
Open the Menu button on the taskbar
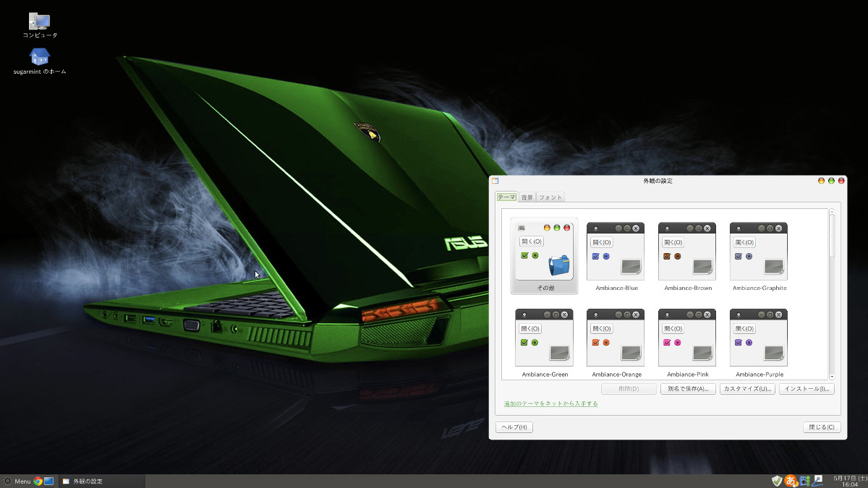pos(17,481)
